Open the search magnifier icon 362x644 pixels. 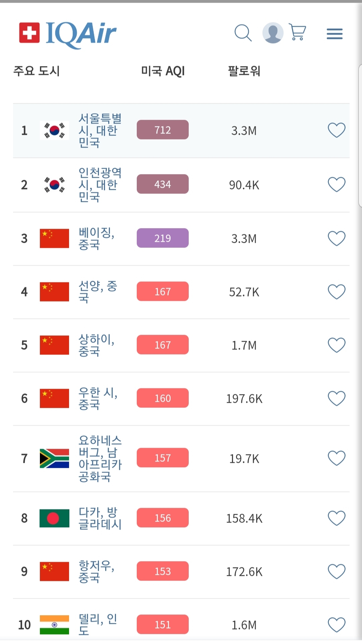pos(243,33)
